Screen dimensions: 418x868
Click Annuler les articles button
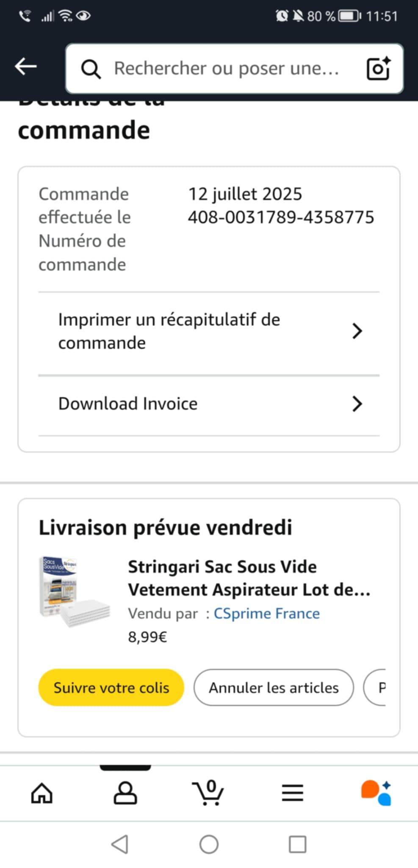(274, 687)
